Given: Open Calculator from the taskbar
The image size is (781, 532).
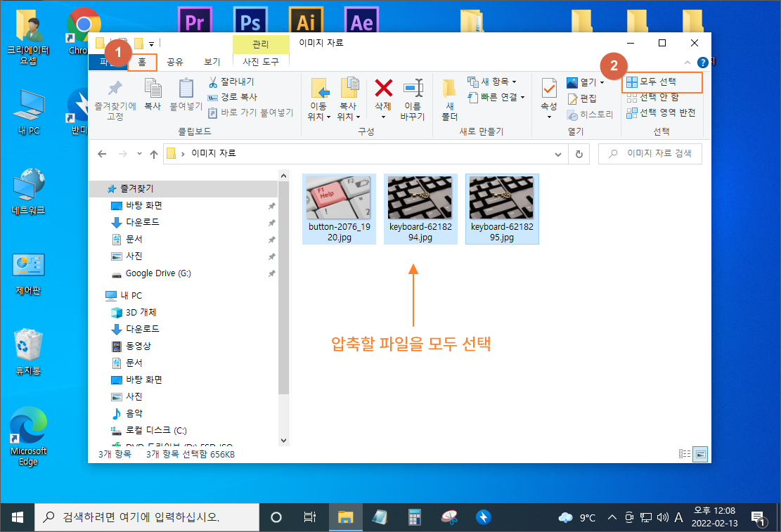Looking at the screenshot, I should pos(415,517).
